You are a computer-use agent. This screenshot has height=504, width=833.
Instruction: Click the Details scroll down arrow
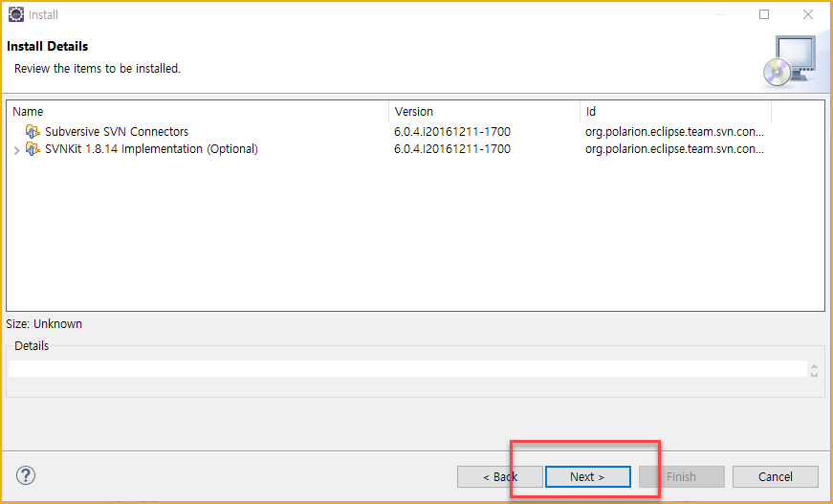tap(815, 374)
